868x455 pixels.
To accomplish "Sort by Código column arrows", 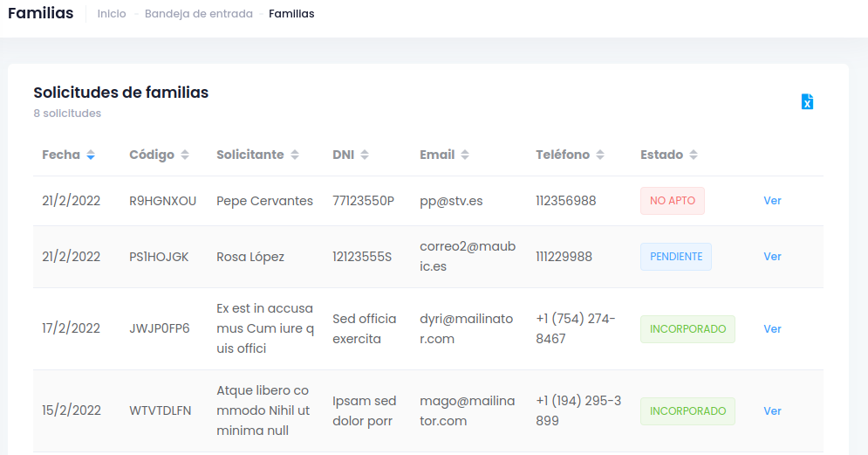I will [184, 155].
